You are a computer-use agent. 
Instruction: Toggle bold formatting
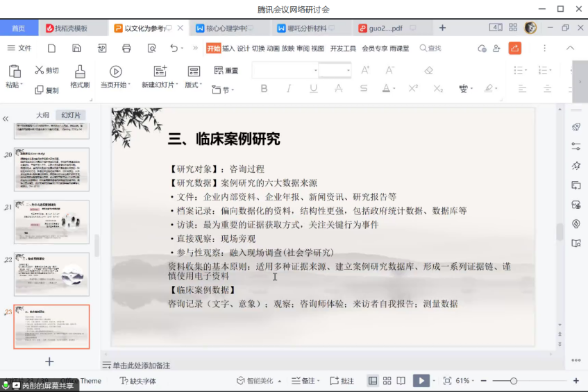[x=264, y=89]
